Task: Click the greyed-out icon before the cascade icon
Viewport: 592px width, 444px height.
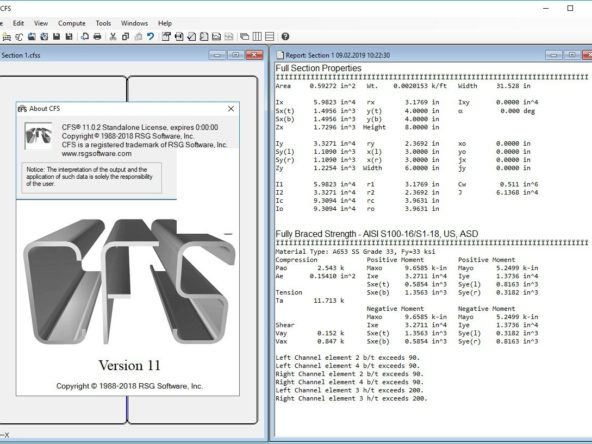Action: click(229, 37)
